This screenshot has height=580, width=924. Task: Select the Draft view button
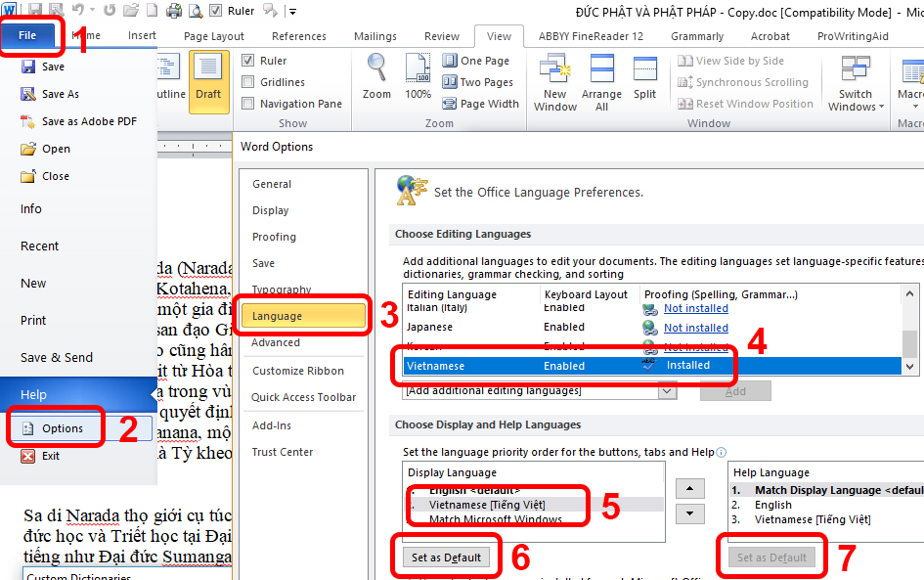[x=208, y=82]
